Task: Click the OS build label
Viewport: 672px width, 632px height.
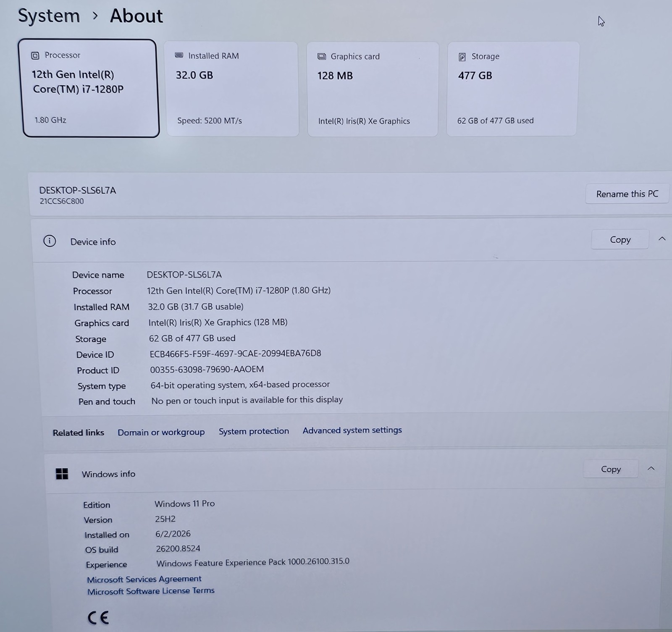Action: [x=102, y=550]
